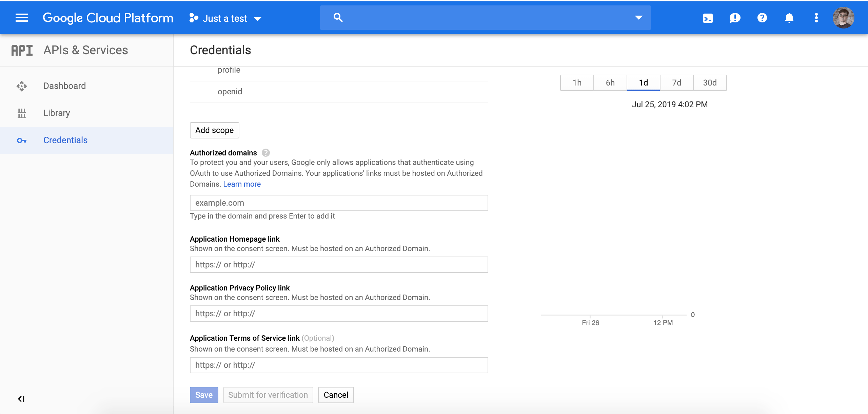Screen dimensions: 868x414
Task: Collapse the left side panel
Action: (21, 399)
